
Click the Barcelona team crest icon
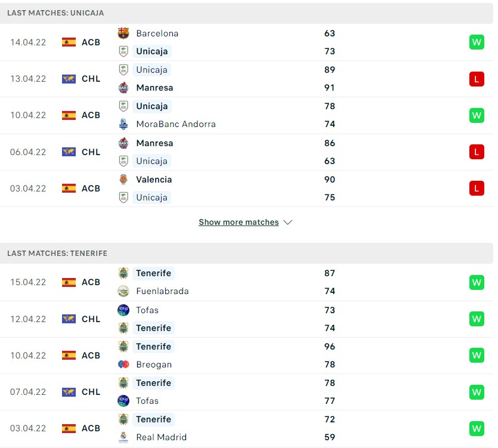coord(123,33)
